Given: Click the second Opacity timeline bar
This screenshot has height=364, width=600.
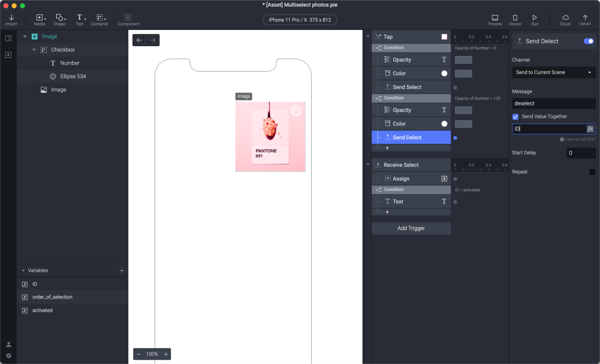Looking at the screenshot, I should [x=463, y=110].
